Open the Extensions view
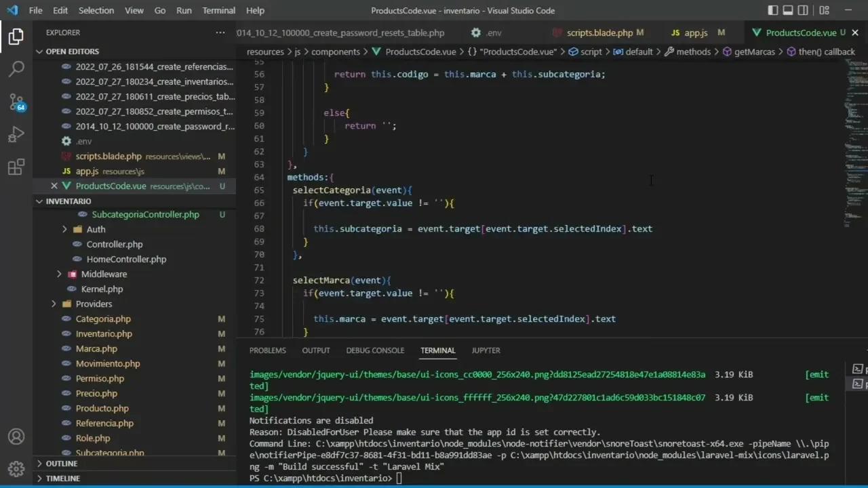The image size is (868, 488). coord(16,167)
